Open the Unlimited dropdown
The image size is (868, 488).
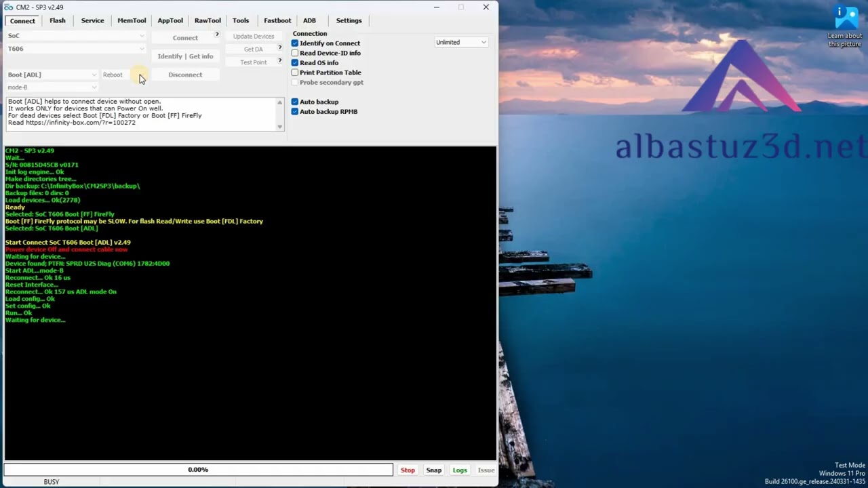[461, 42]
